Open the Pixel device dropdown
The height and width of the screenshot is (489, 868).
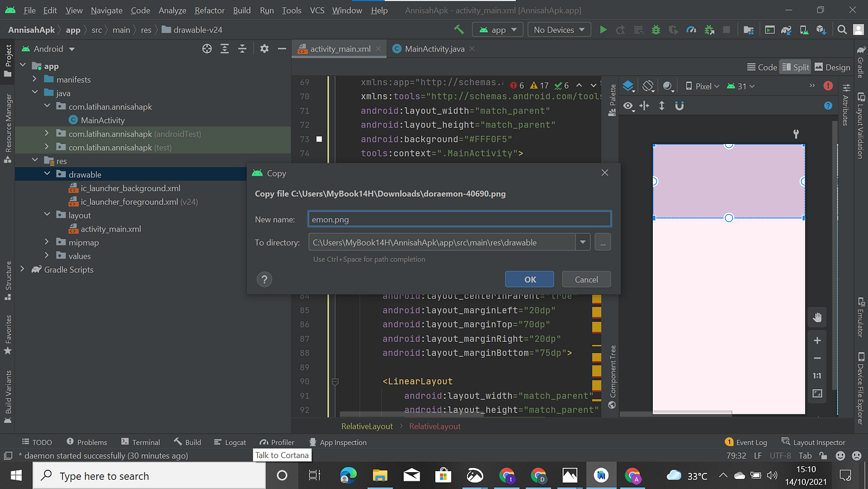701,86
